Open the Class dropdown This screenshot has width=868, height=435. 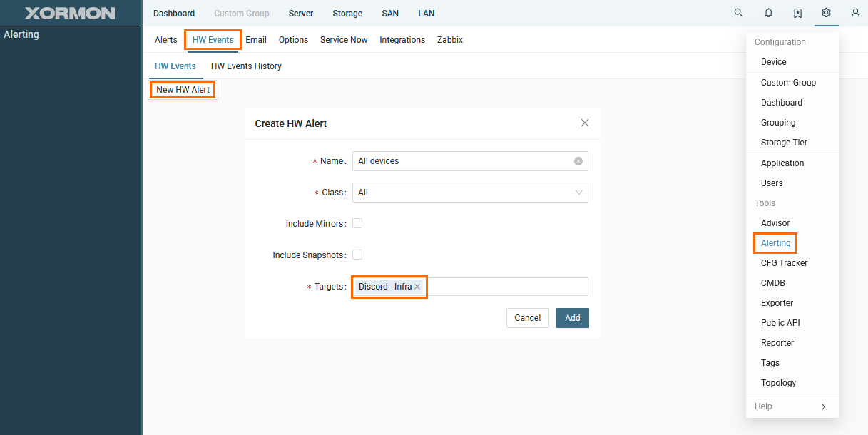coord(470,193)
